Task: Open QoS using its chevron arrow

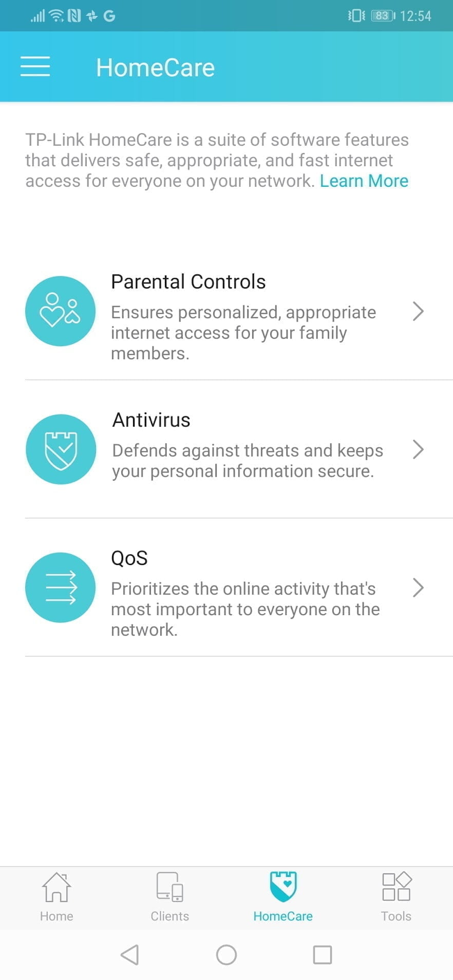Action: [x=418, y=587]
